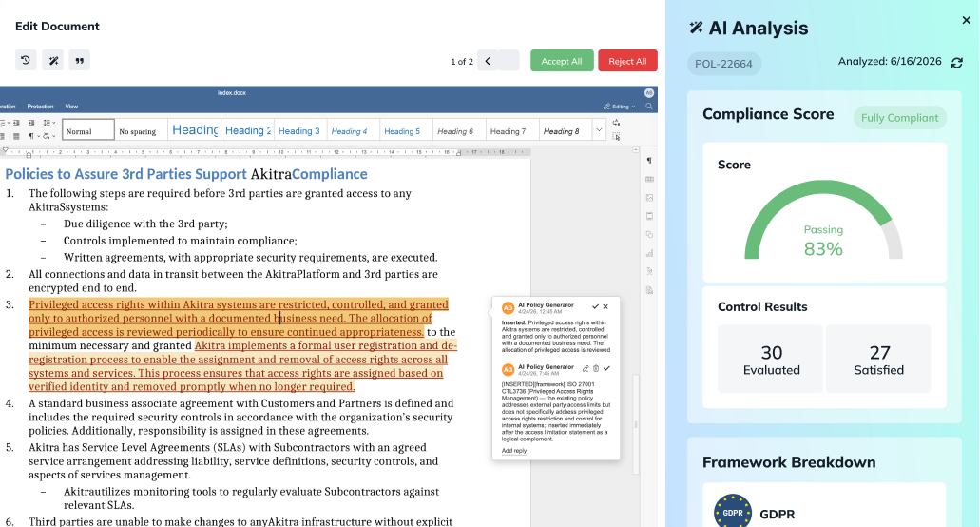980x527 pixels.
Task: Apply the Heading 2 style
Action: point(247,130)
